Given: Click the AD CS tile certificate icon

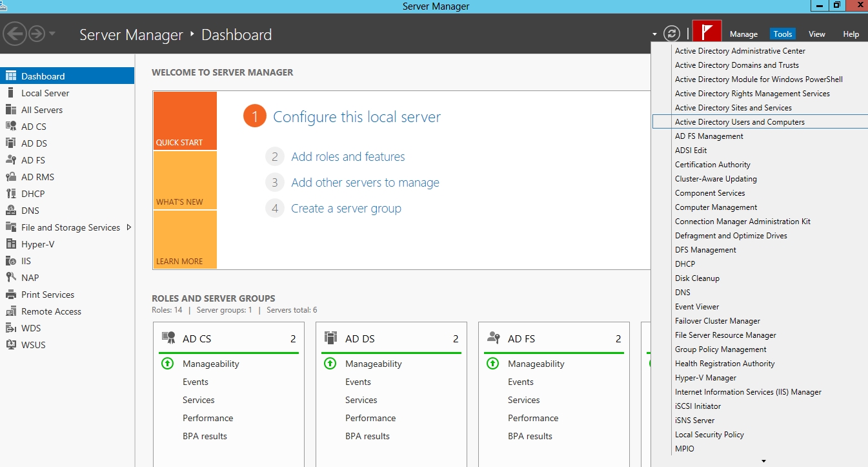Looking at the screenshot, I should pos(168,338).
